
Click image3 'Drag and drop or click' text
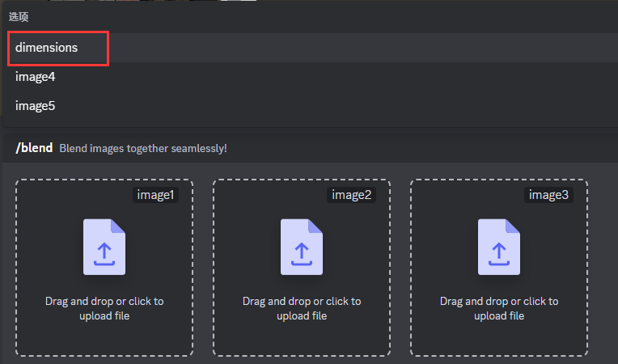click(x=499, y=308)
